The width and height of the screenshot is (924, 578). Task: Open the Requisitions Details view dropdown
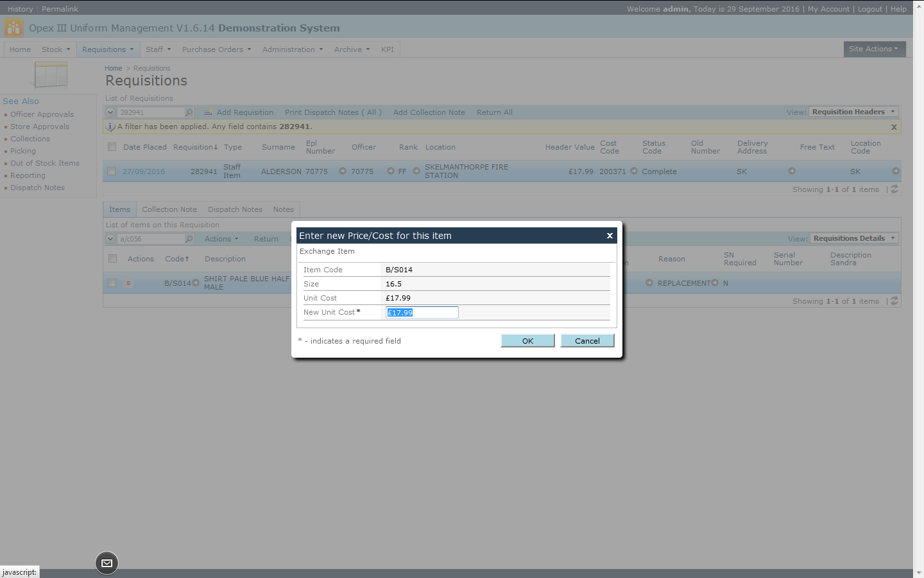point(854,238)
